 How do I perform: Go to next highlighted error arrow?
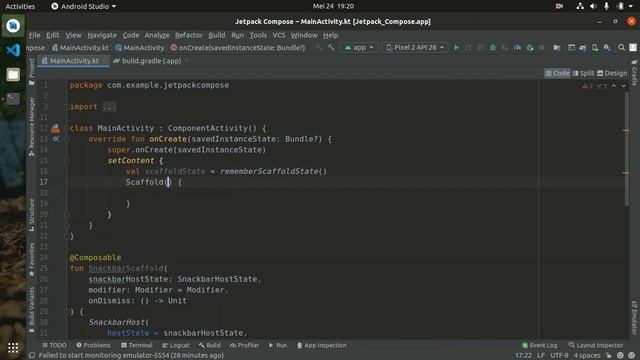click(623, 86)
